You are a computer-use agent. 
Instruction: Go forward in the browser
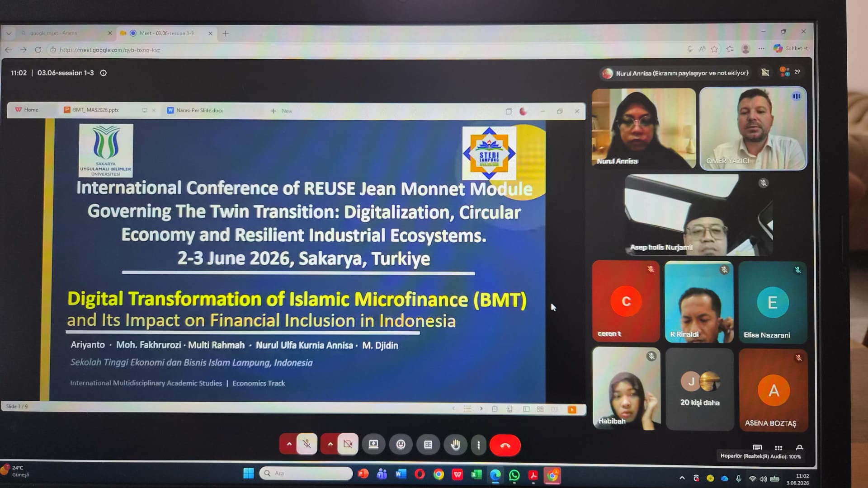(x=23, y=50)
